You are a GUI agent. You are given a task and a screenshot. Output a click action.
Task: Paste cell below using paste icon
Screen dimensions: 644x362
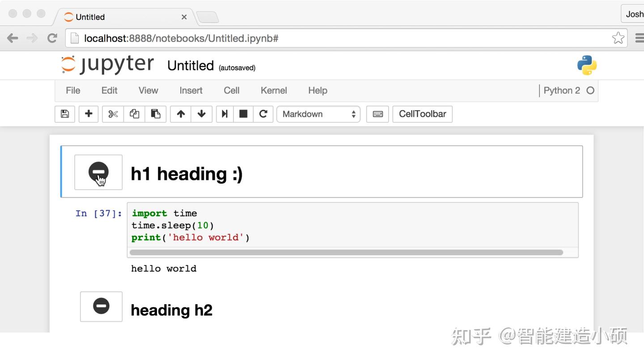156,114
